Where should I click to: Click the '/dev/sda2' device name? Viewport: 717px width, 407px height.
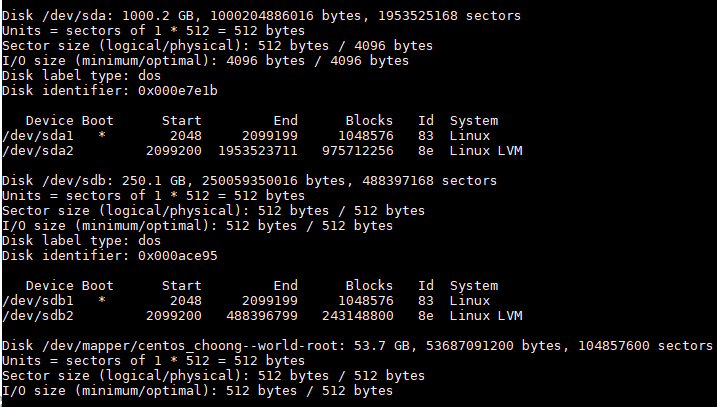tap(38, 151)
